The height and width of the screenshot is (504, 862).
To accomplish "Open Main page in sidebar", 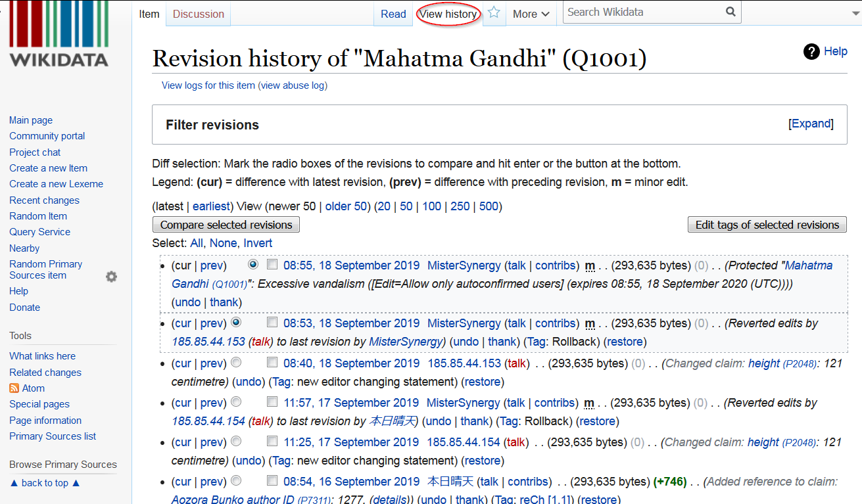I will (31, 120).
